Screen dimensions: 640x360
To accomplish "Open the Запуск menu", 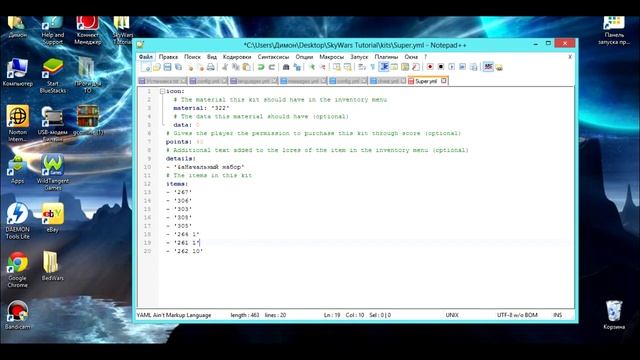I will 359,57.
